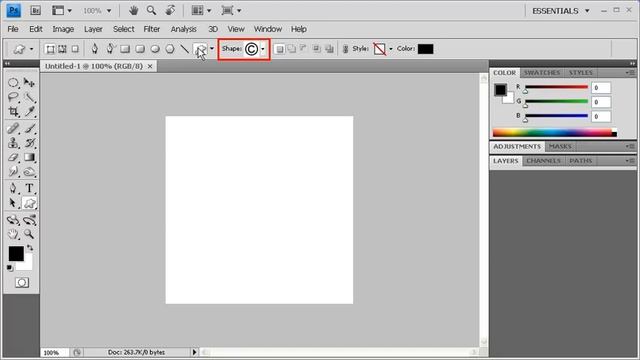This screenshot has width=640, height=360.
Task: Switch to the Channels tab
Action: 543,161
